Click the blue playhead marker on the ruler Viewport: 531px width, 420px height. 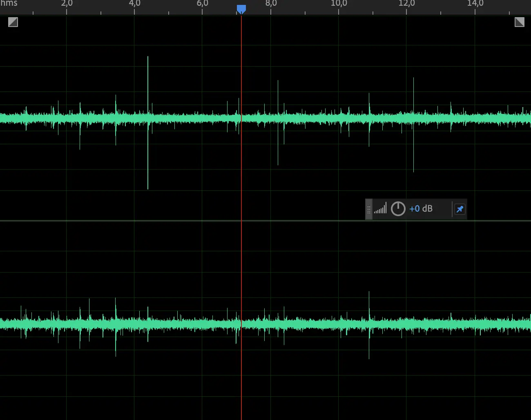tap(241, 9)
